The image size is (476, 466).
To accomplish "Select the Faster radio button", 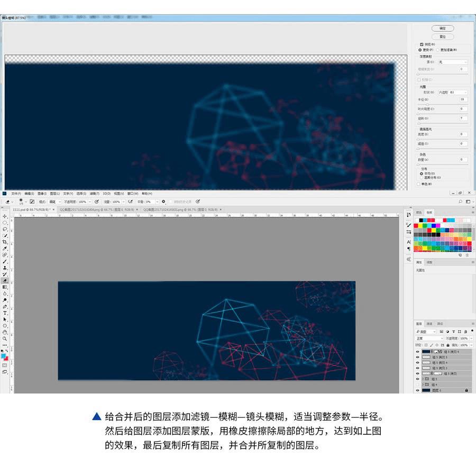I will pos(420,50).
